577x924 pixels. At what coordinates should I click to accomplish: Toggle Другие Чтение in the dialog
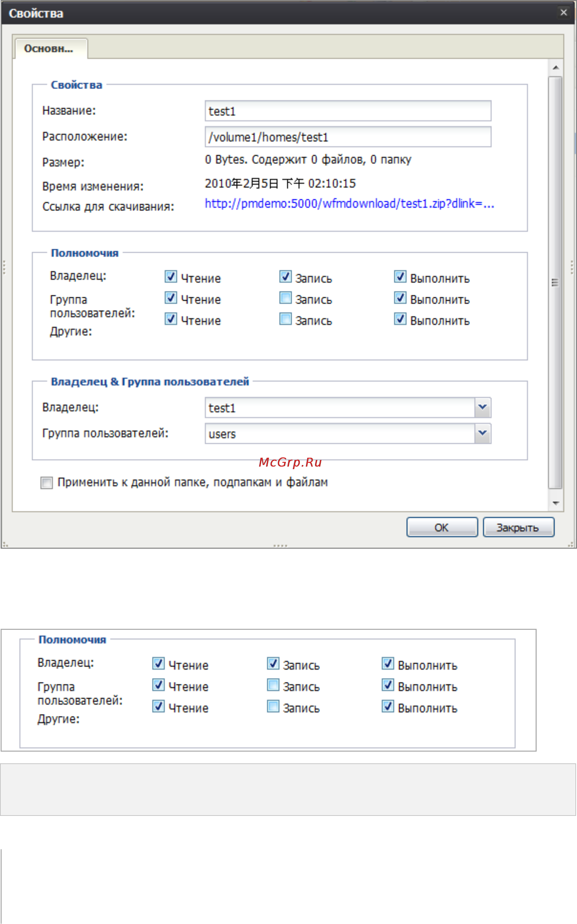pyautogui.click(x=171, y=319)
